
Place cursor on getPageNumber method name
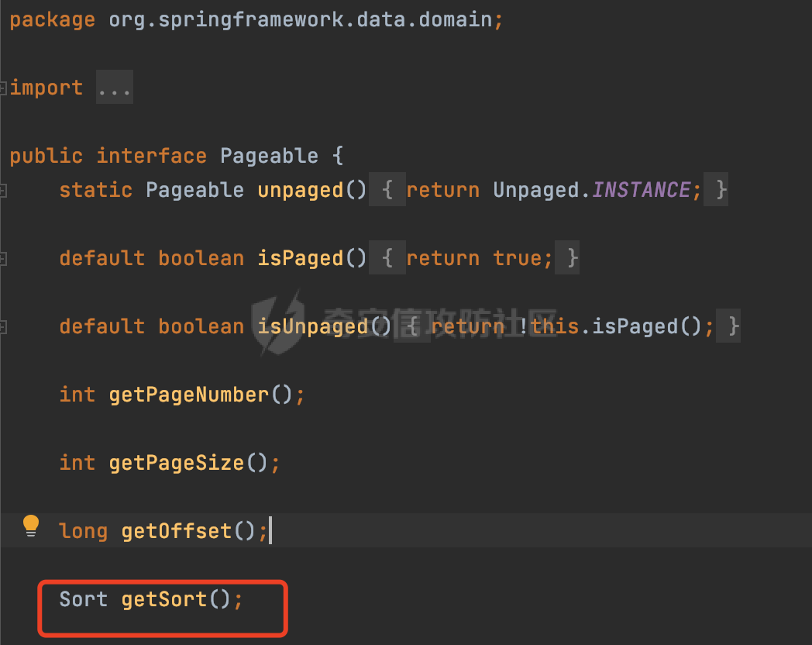[x=188, y=395]
